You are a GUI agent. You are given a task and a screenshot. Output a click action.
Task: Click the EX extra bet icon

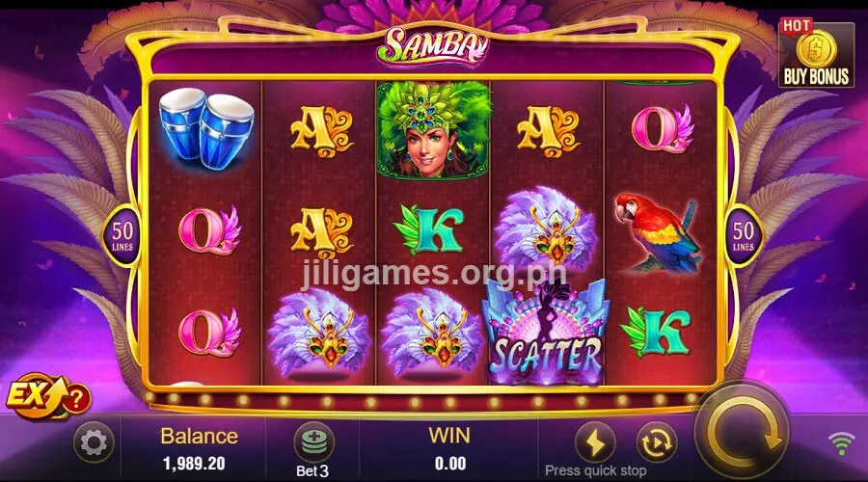(x=36, y=395)
